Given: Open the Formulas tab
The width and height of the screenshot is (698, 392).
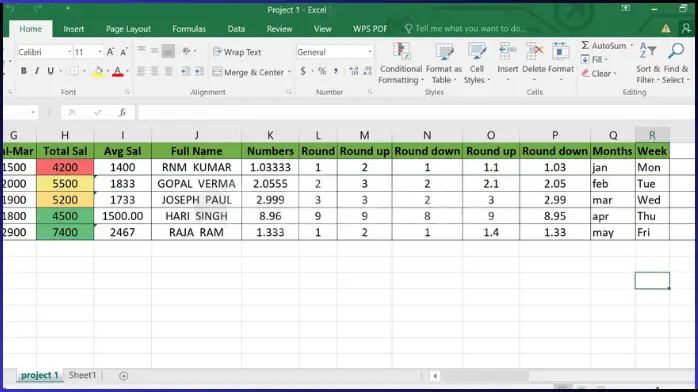Looking at the screenshot, I should pos(189,29).
